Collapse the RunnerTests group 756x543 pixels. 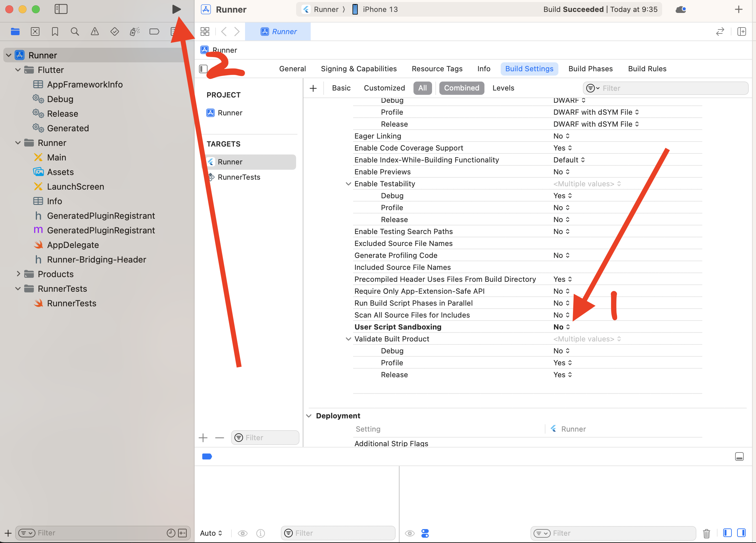pos(18,289)
